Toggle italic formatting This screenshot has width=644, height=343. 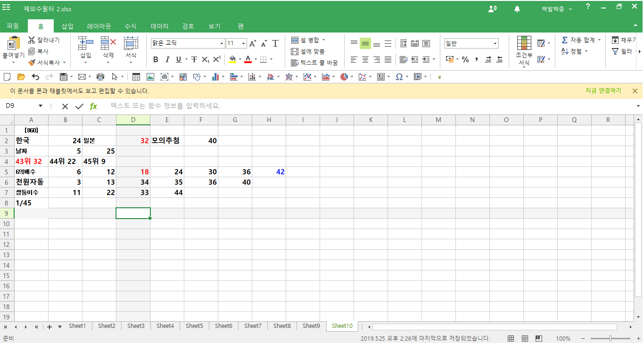(167, 59)
